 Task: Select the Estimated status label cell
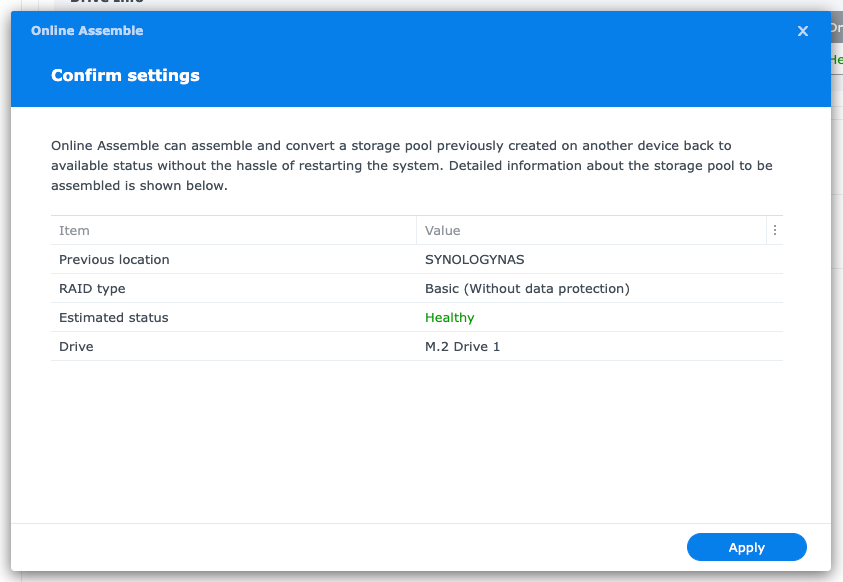tap(233, 318)
